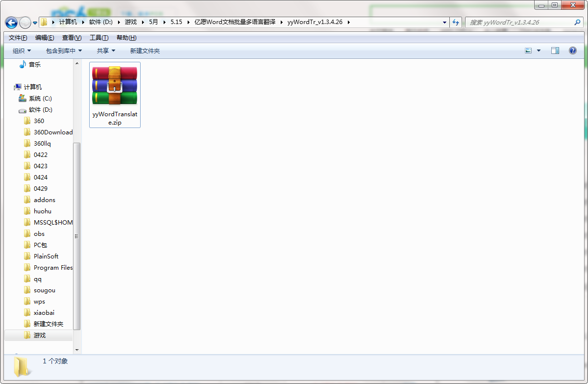The width and height of the screenshot is (588, 384).
Task: Select the yyWordTranslate.zip archive file
Action: tap(115, 95)
